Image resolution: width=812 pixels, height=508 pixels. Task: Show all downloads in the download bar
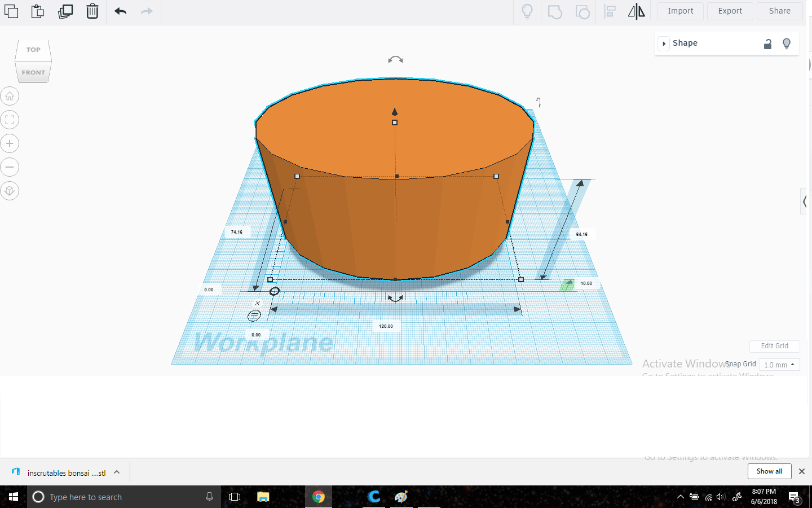[x=770, y=471]
